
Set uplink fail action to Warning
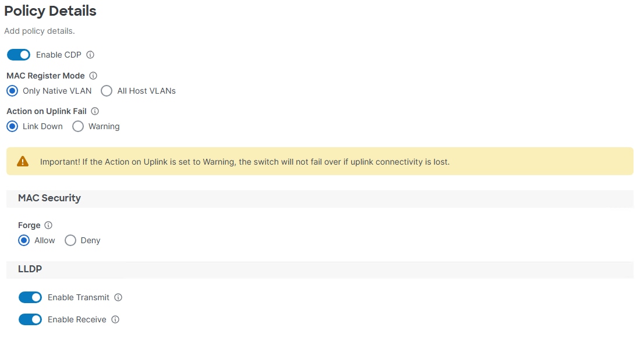pos(78,126)
